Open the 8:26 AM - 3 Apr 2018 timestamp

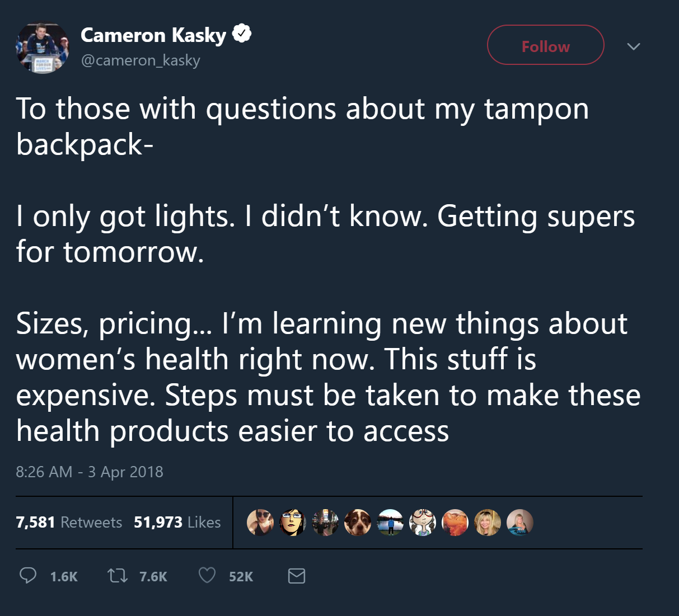coord(90,472)
